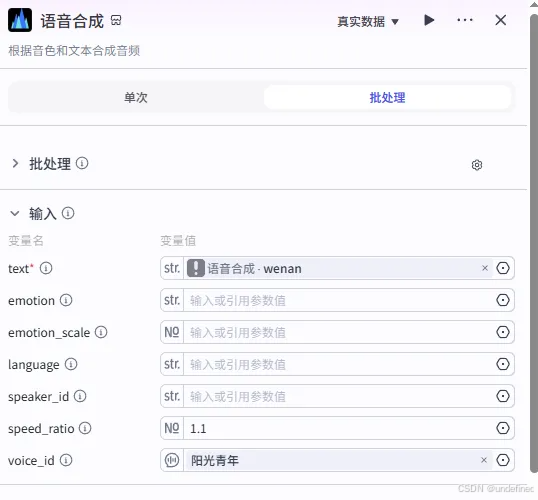Expand the 批处理 section
538x500 pixels.
(x=15, y=163)
